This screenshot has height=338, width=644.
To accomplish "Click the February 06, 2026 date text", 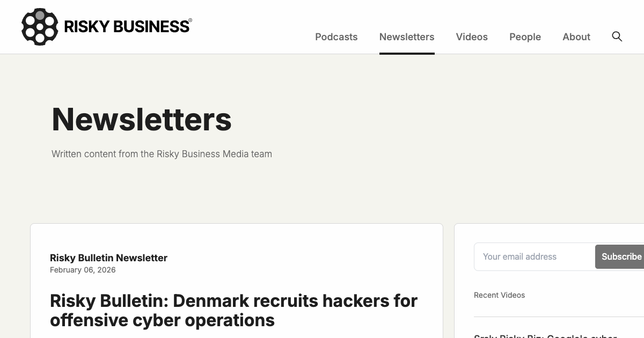I will (x=83, y=270).
